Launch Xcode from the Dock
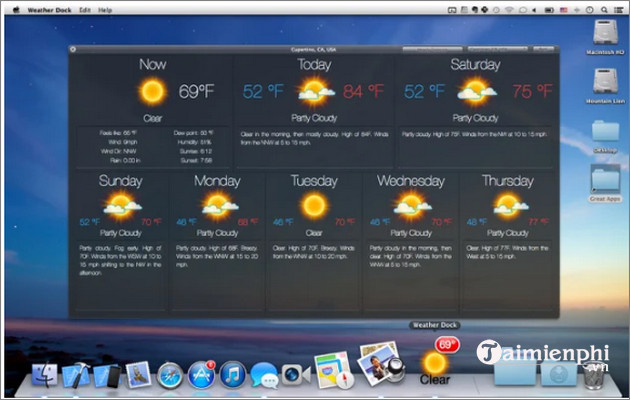630x400 pixels. click(x=76, y=376)
